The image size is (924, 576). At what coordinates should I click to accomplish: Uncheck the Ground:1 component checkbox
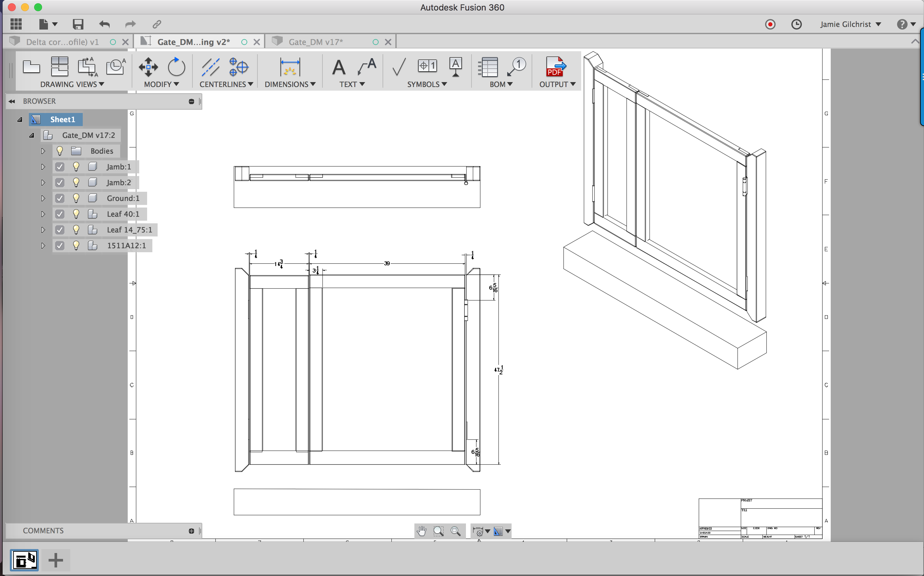coord(59,198)
